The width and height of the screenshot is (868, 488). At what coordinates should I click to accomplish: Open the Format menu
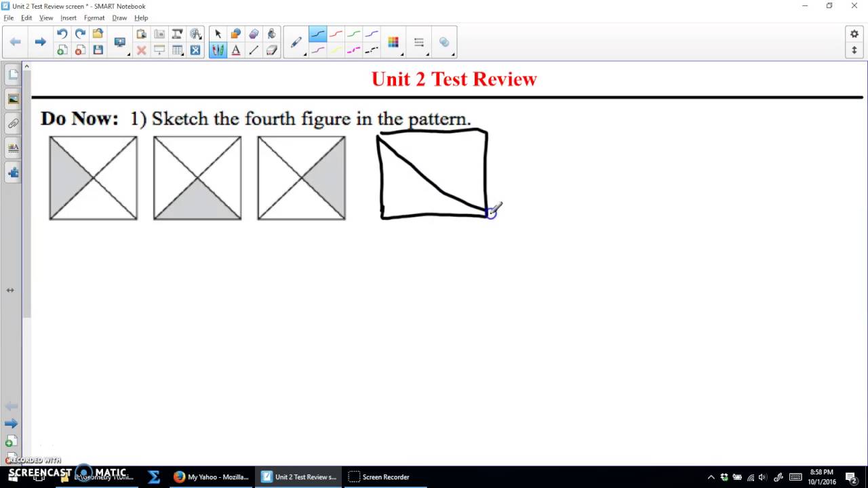[94, 18]
